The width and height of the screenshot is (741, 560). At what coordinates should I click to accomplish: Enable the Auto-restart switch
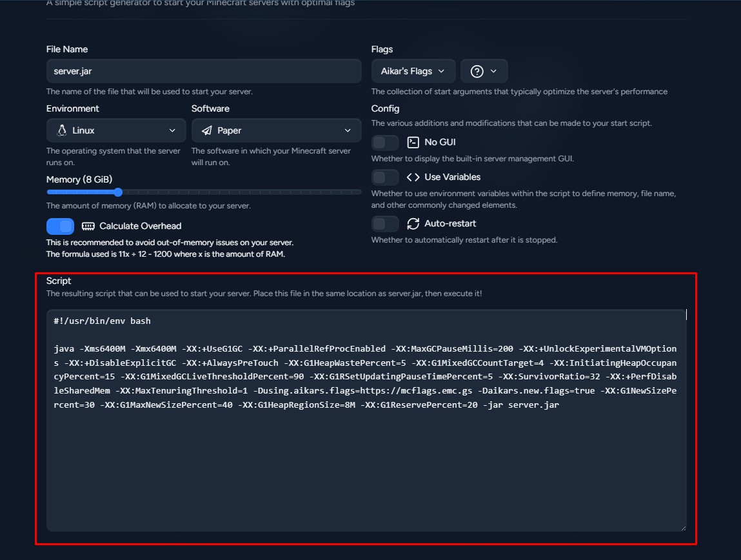coord(385,224)
